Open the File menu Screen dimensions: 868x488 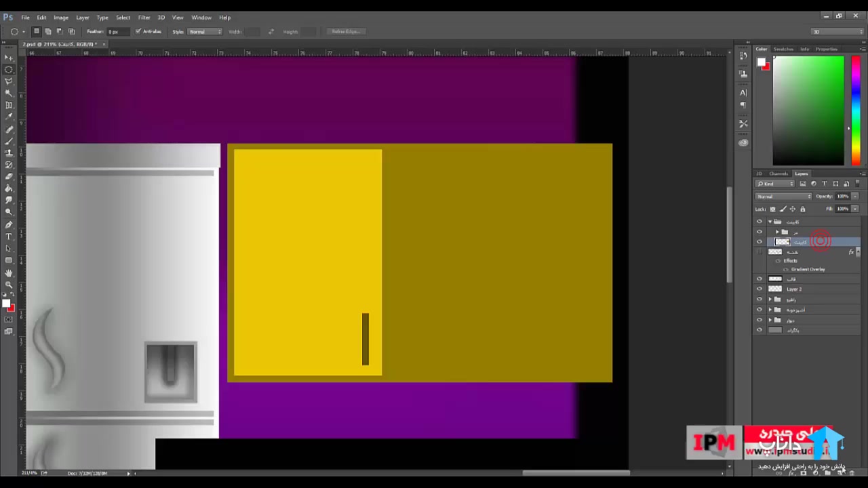coord(25,18)
